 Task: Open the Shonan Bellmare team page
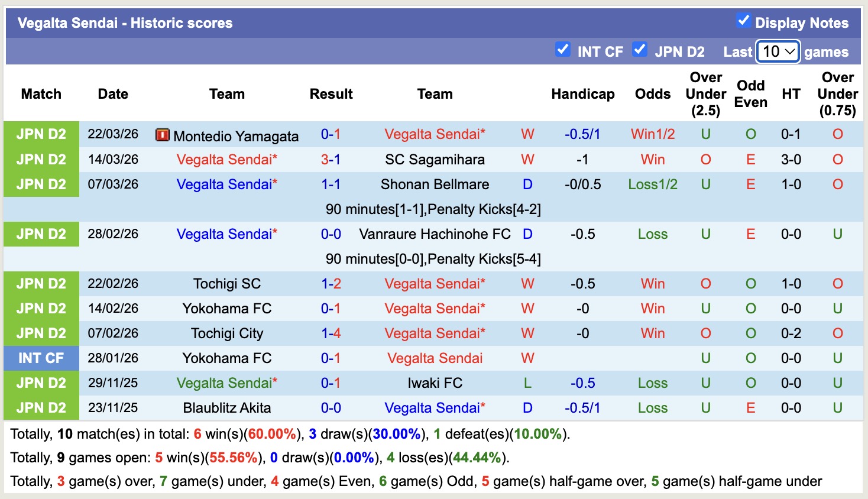[x=435, y=184]
